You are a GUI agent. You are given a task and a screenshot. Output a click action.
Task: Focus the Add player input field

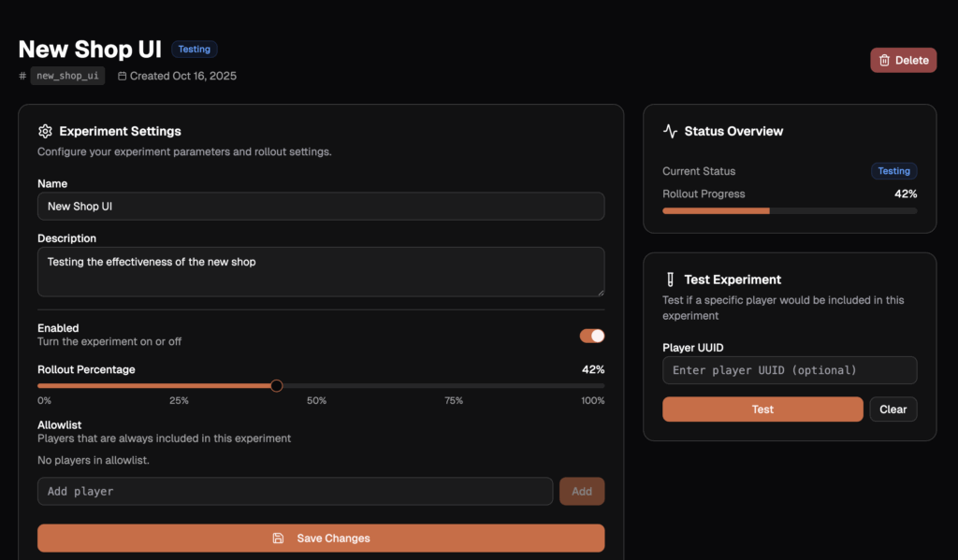[x=295, y=492]
